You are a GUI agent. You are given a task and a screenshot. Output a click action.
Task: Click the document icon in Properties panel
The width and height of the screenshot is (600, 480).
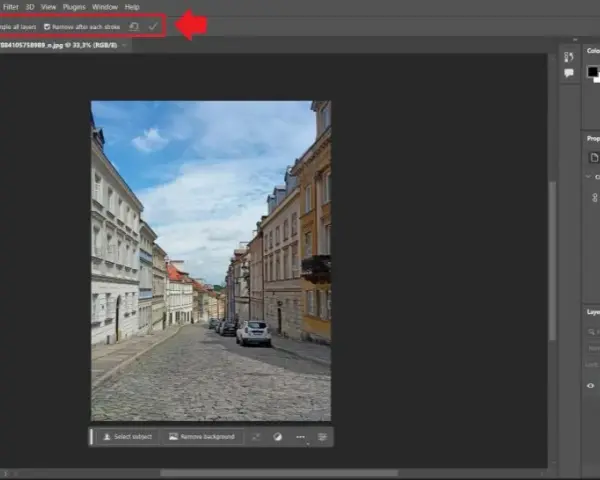(x=594, y=158)
